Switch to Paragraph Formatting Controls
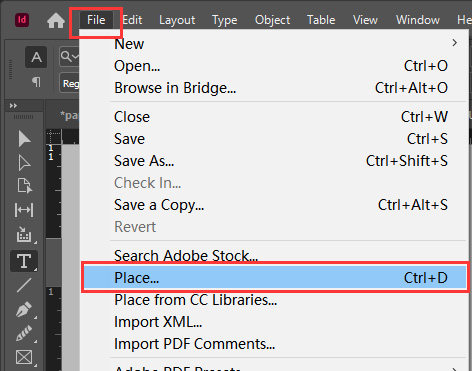The height and width of the screenshot is (371, 472). click(x=36, y=82)
